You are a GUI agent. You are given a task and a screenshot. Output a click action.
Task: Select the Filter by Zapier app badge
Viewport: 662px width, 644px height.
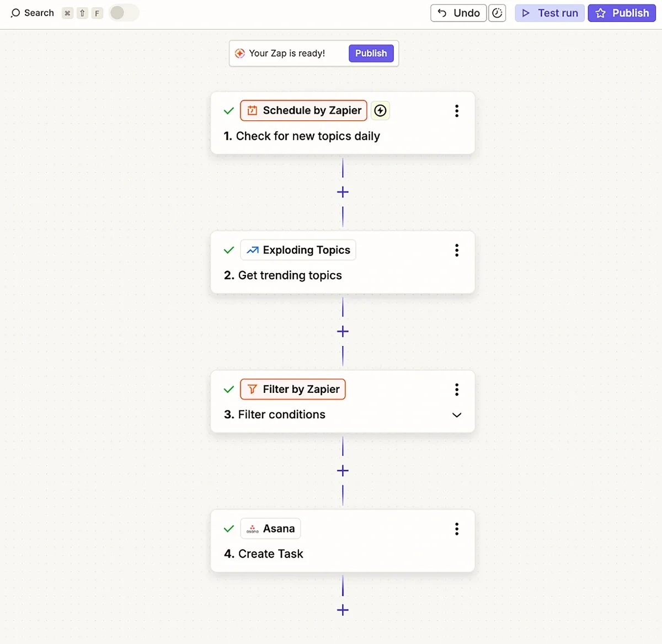293,389
